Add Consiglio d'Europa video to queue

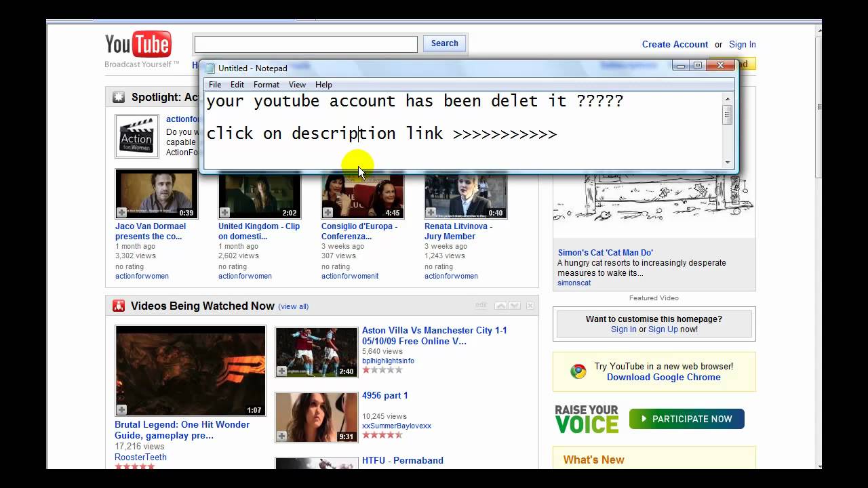pyautogui.click(x=328, y=213)
